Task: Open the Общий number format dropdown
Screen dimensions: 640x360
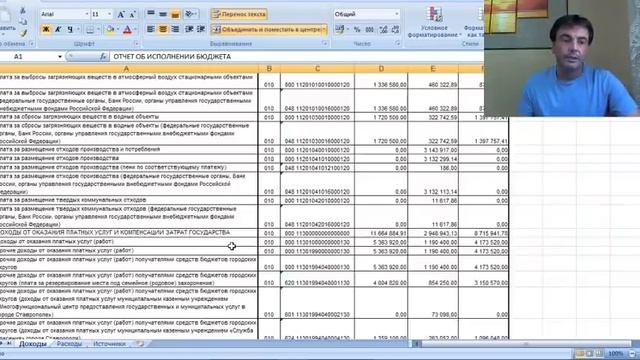Action: [396, 14]
